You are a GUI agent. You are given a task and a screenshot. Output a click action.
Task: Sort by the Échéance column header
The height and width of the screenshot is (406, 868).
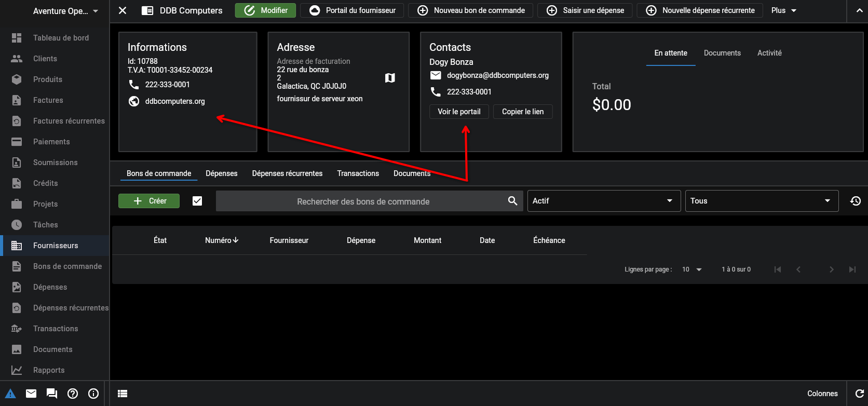(x=549, y=240)
